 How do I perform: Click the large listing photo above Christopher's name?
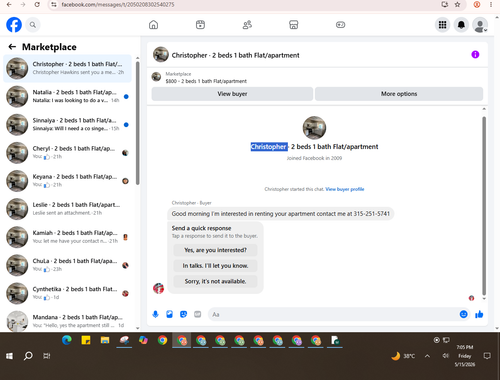click(x=314, y=128)
